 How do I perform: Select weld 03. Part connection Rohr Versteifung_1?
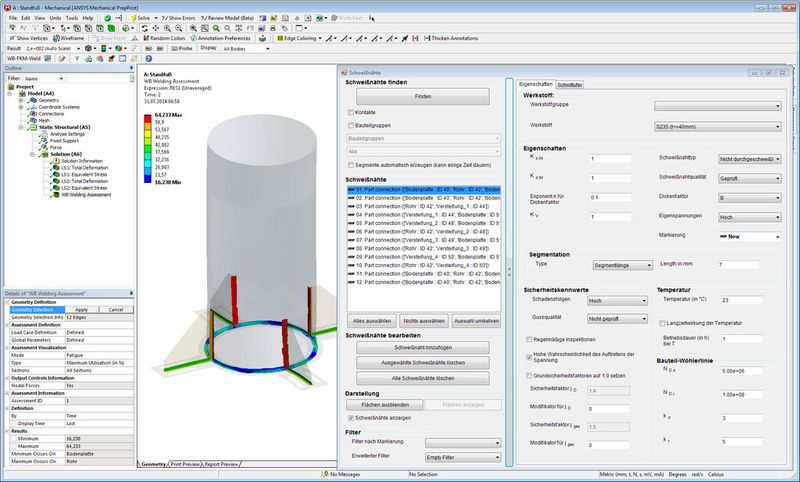(422, 207)
